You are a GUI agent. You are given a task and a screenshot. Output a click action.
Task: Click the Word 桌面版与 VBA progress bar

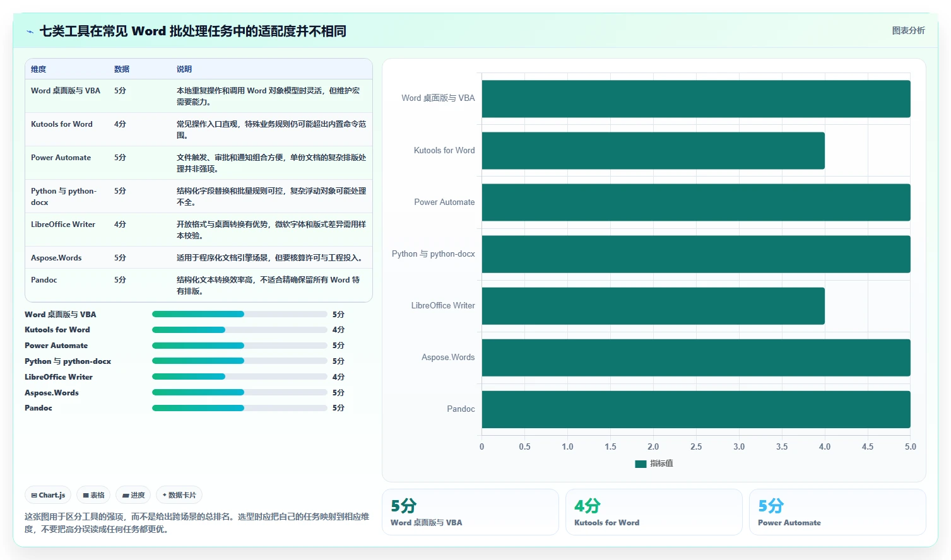[240, 314]
